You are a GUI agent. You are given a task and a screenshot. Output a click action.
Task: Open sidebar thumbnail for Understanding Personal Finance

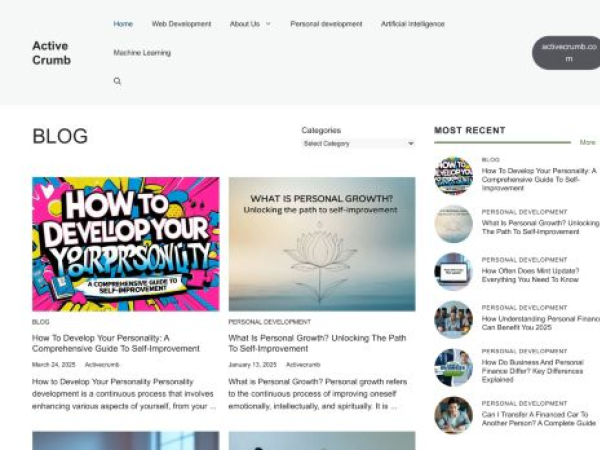point(453,320)
